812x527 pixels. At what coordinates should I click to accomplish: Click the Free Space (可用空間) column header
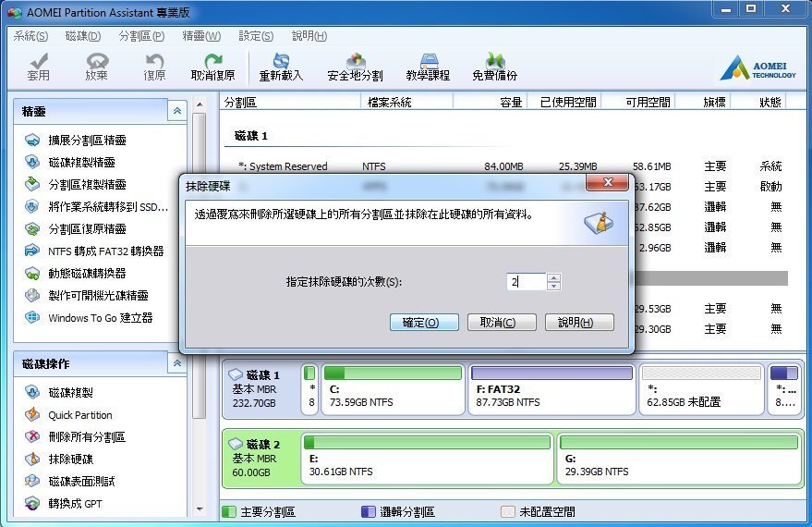pos(638,102)
